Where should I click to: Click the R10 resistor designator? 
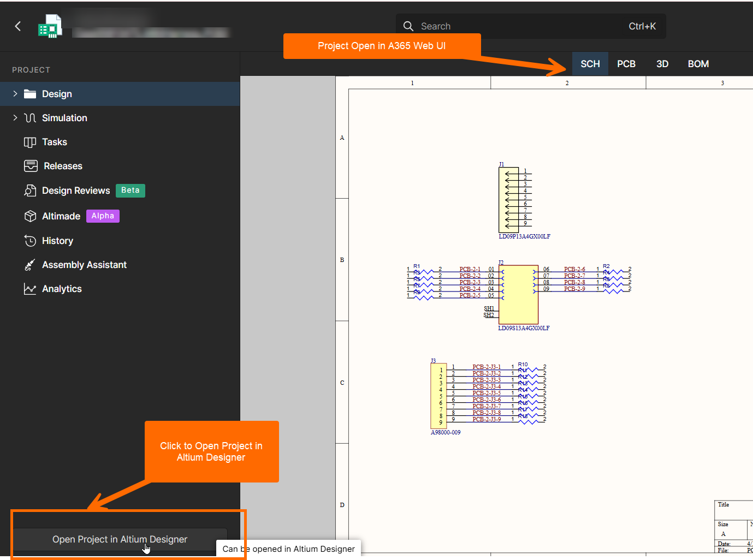tap(523, 364)
